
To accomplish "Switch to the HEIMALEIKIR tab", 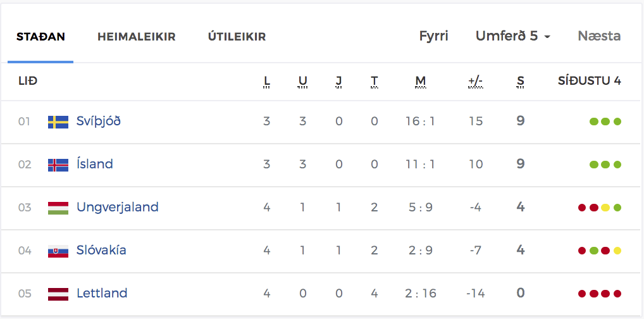I will (x=137, y=37).
